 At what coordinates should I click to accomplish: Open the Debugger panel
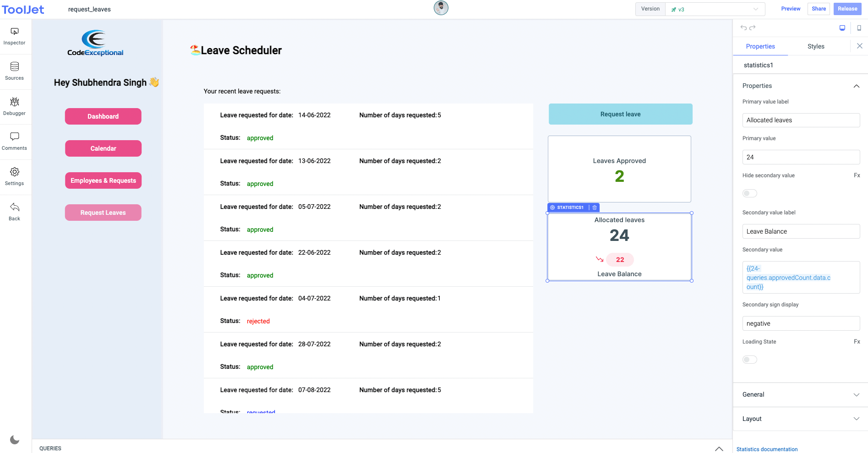(15, 106)
